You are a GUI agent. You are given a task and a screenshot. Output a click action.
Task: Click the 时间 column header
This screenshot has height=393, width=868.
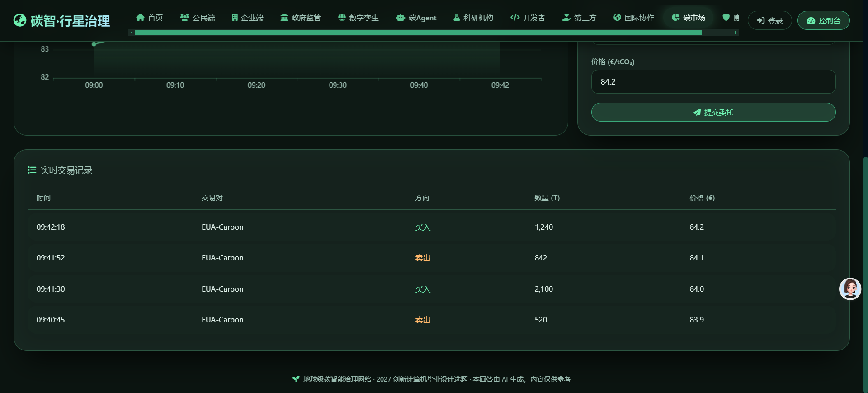click(43, 198)
